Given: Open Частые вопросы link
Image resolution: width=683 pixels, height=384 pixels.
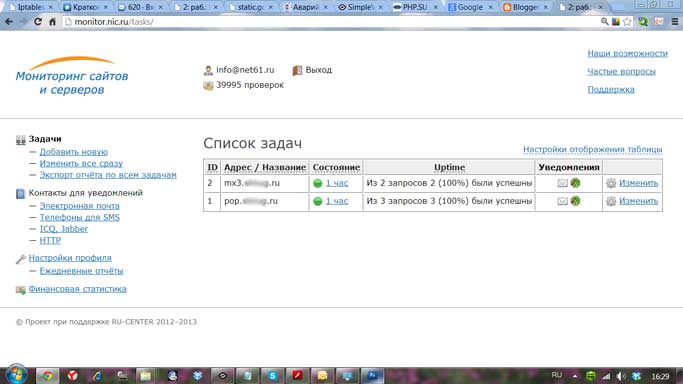Looking at the screenshot, I should [621, 72].
